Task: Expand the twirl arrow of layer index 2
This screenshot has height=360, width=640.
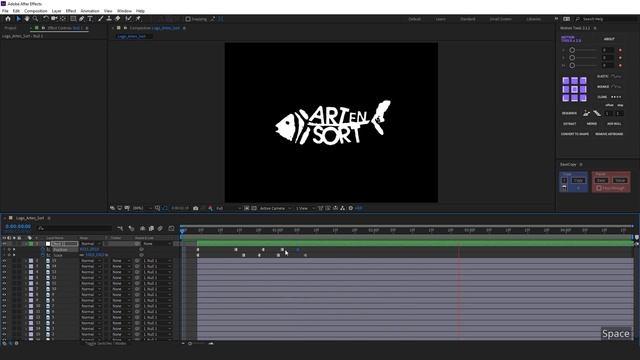Action: pyautogui.click(x=26, y=261)
